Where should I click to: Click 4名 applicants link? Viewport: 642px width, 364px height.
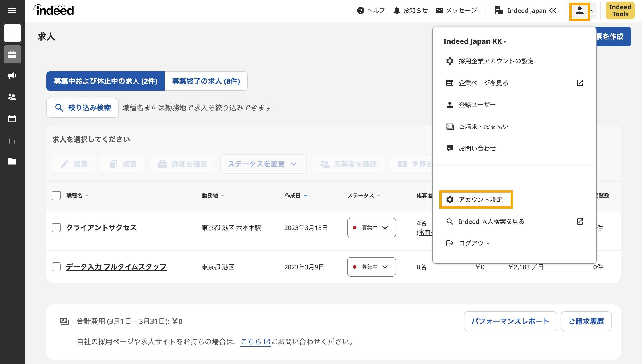(x=421, y=223)
